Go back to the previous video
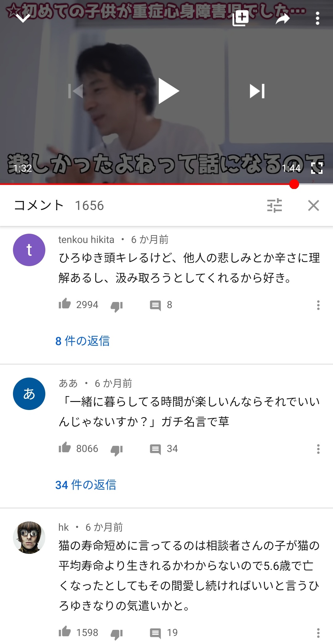Viewport: 333px width, 644px height. click(76, 91)
